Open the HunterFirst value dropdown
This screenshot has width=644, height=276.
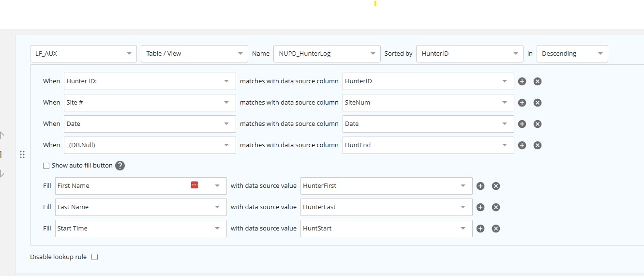click(387, 186)
